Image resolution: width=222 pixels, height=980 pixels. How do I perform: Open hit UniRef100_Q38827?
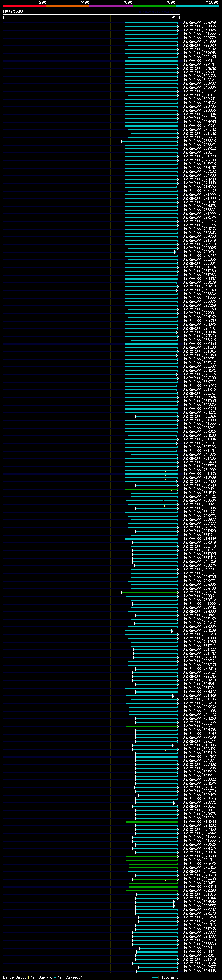(199, 504)
